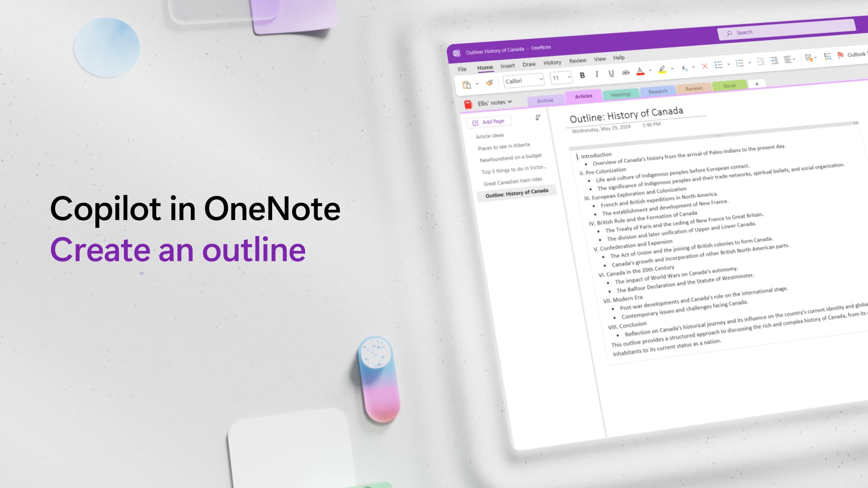The image size is (868, 488).
Task: Expand the Reviews section tab
Action: [x=693, y=89]
